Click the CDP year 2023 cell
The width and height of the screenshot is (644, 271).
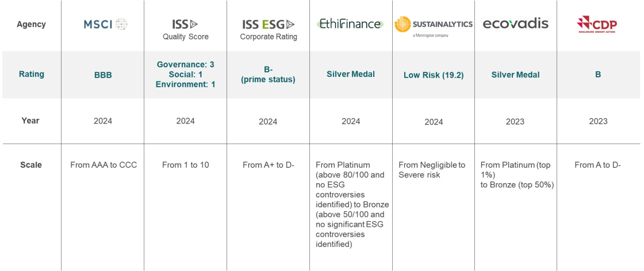598,121
